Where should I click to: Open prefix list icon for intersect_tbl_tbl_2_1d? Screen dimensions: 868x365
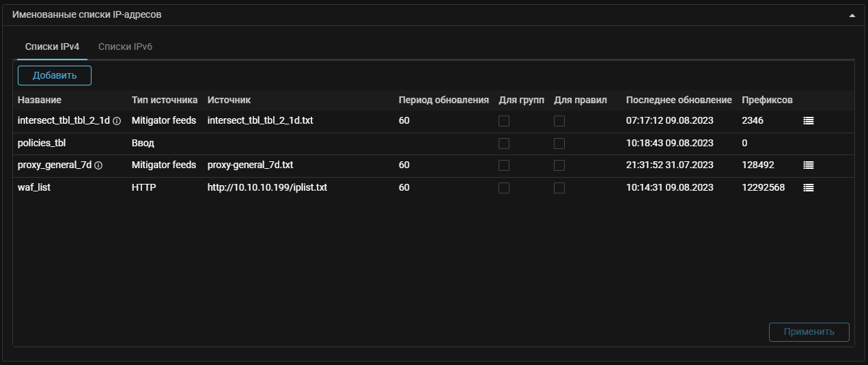[x=809, y=120]
